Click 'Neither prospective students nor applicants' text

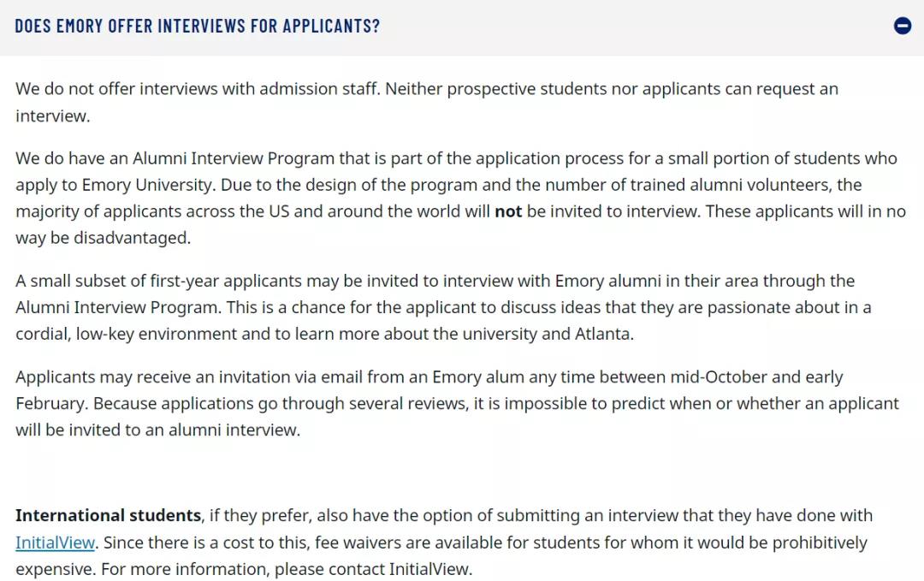point(553,89)
